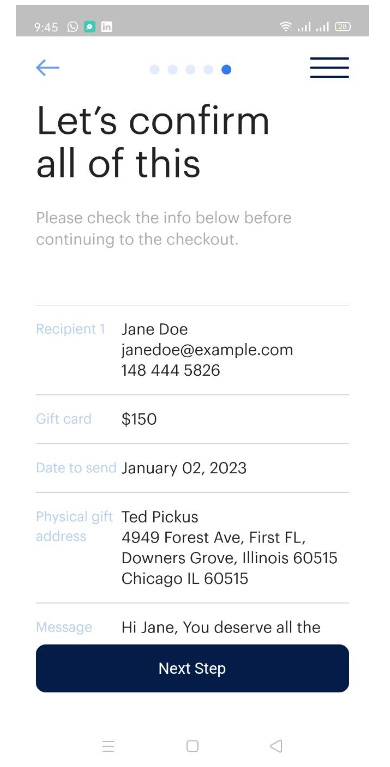
Task: Tap the January 02, 2023 send date
Action: click(184, 468)
